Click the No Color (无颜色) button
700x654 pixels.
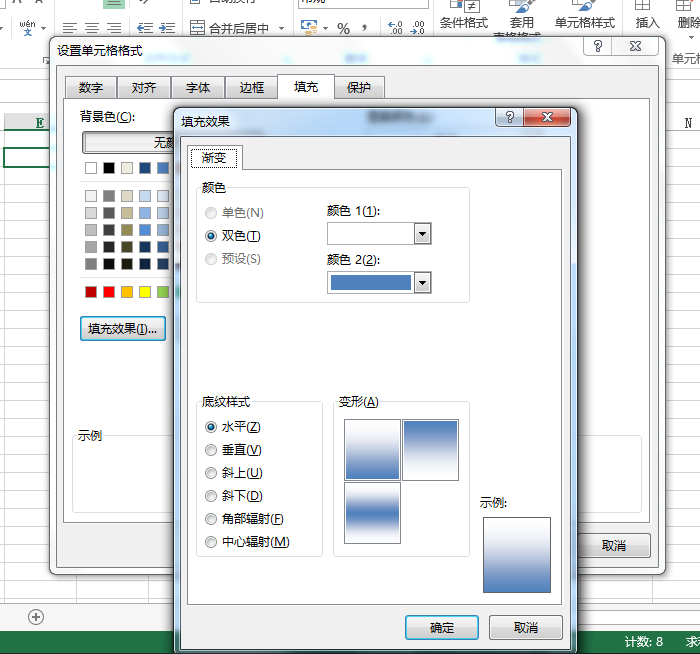click(x=129, y=142)
